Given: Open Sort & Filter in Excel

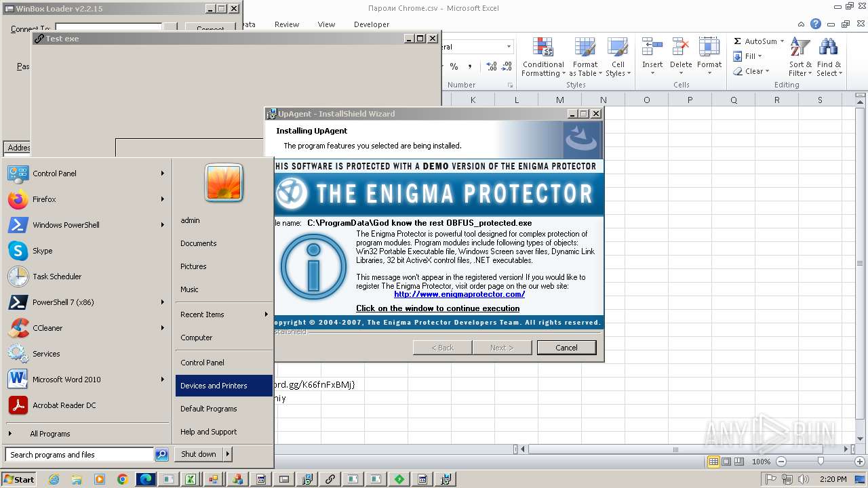Looking at the screenshot, I should (x=800, y=58).
